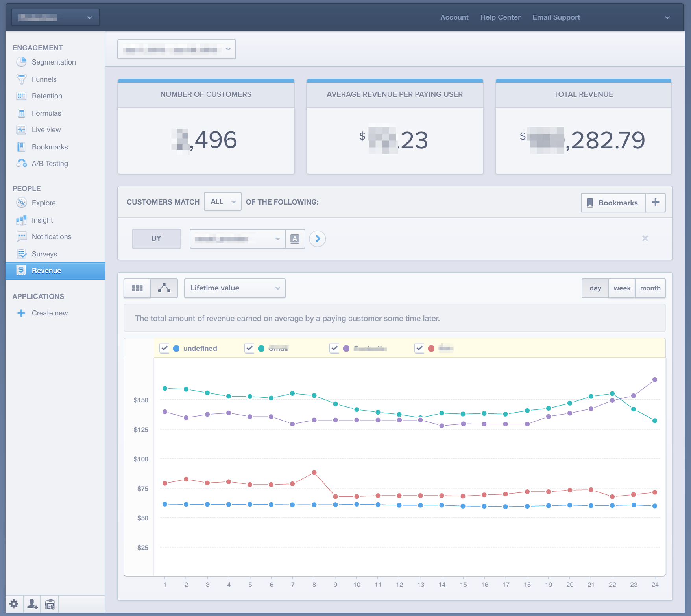Screen dimensions: 691x616
Task: Open the ALL match dropdown
Action: pyautogui.click(x=223, y=201)
